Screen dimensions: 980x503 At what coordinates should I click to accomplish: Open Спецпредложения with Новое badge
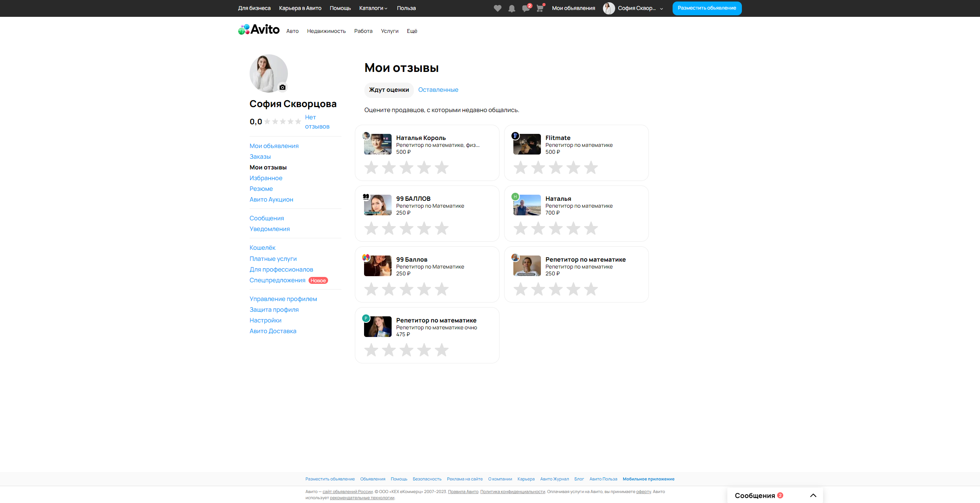pyautogui.click(x=278, y=280)
